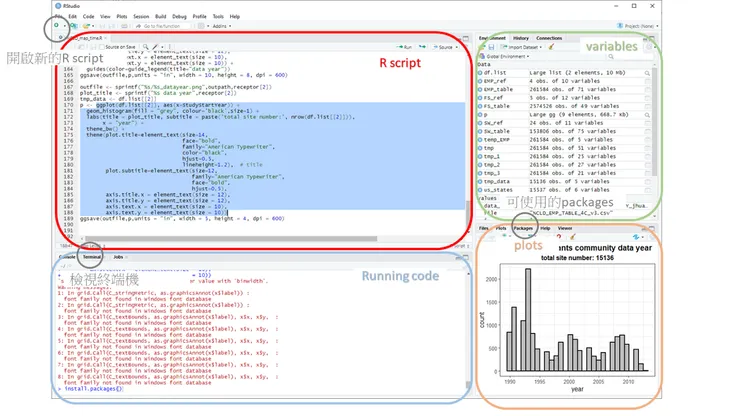The height and width of the screenshot is (416, 740).
Task: Maximize the source editor pane
Action: tap(466, 38)
